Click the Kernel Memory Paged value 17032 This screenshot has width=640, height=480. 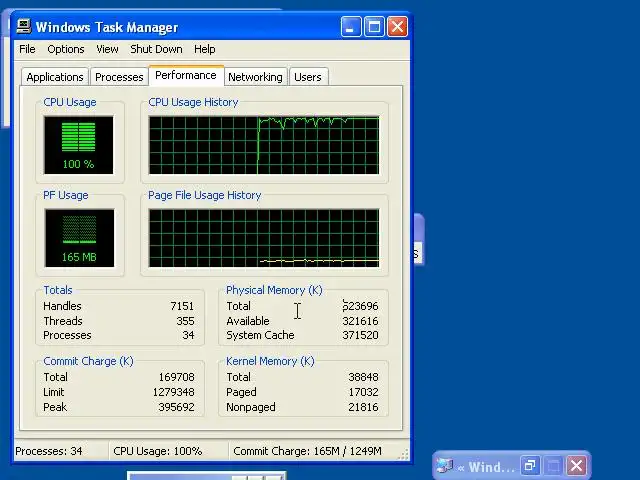(363, 392)
